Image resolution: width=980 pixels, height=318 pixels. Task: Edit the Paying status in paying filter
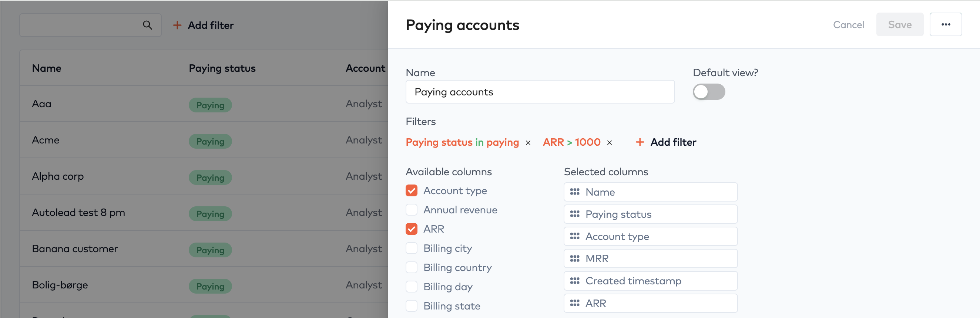click(x=462, y=142)
